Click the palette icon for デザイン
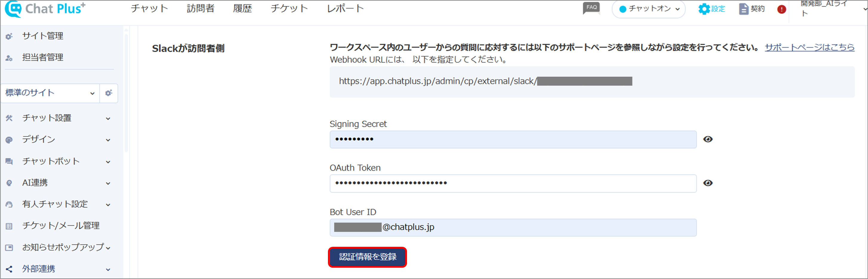This screenshot has width=868, height=279. pyautogui.click(x=9, y=140)
